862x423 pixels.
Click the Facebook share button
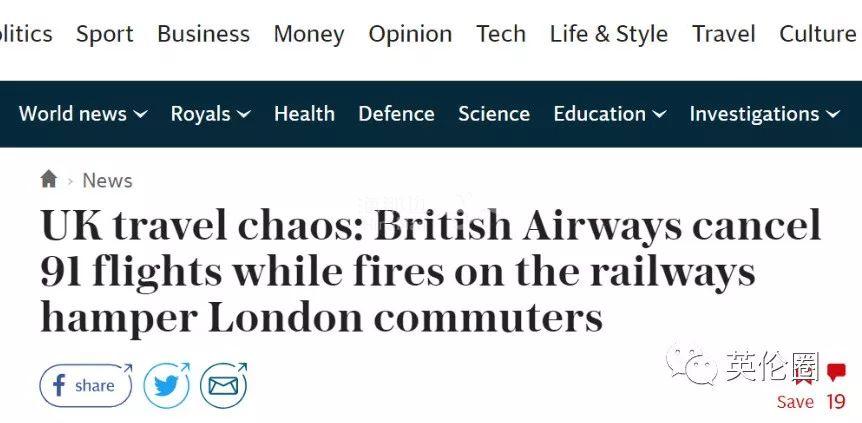85,385
